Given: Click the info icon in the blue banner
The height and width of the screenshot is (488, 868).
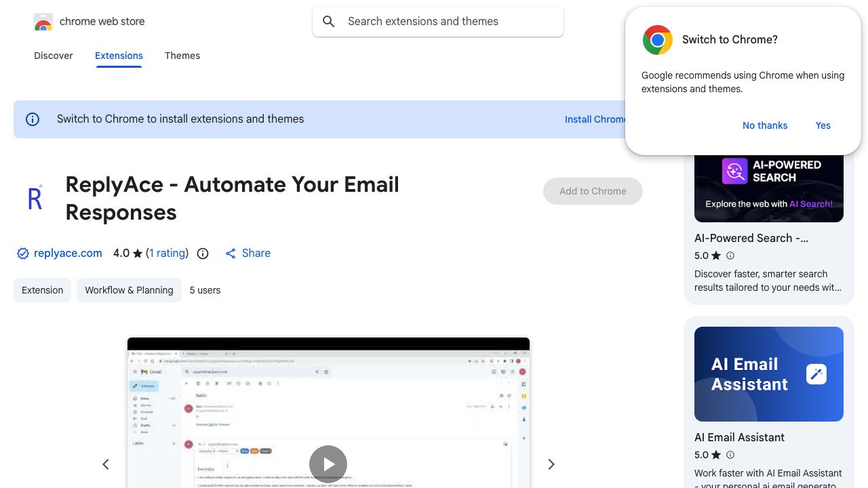Looking at the screenshot, I should 33,119.
